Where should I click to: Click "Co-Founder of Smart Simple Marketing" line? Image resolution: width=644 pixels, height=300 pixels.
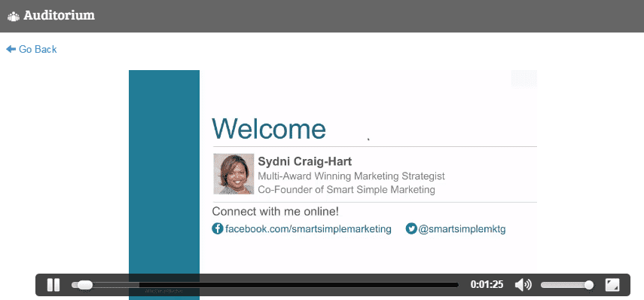346,190
